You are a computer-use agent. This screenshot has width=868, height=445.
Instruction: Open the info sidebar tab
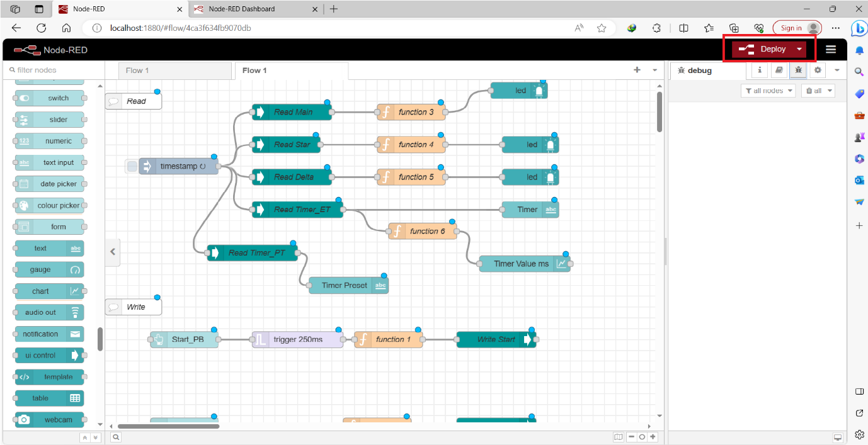759,70
